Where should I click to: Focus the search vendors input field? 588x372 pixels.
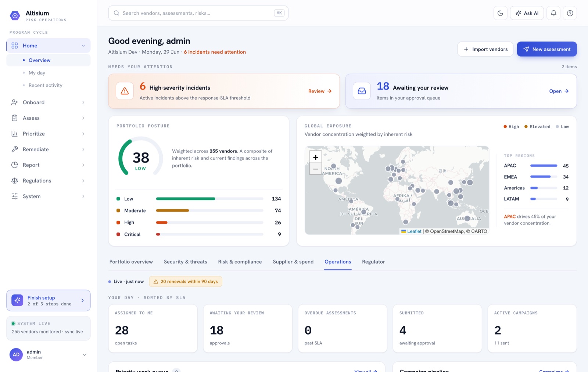point(198,13)
